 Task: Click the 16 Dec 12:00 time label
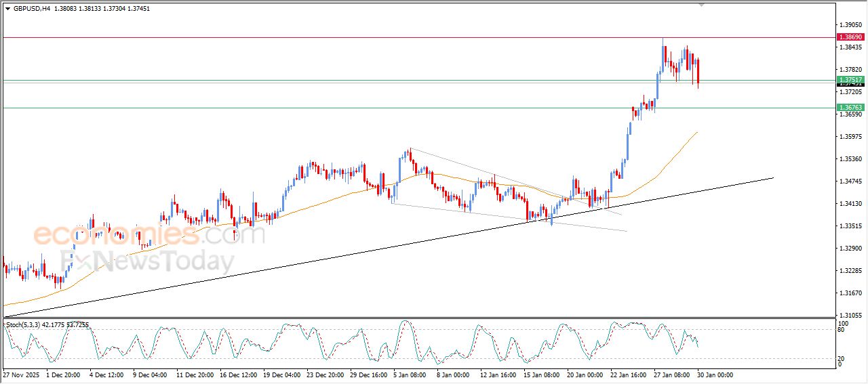click(239, 374)
